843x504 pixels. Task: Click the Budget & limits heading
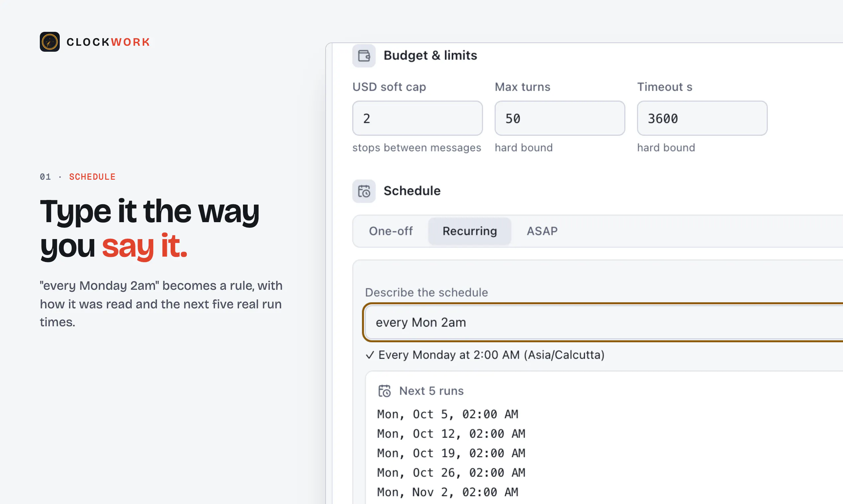click(430, 55)
